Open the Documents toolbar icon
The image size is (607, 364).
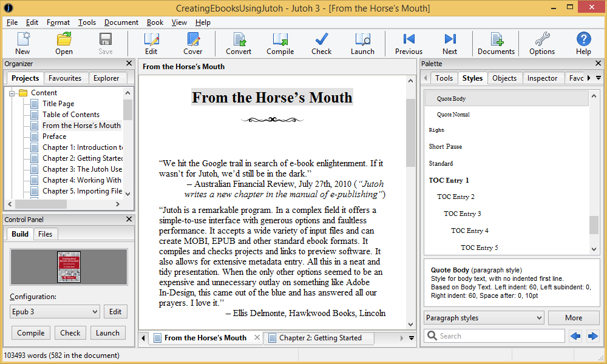(x=495, y=42)
